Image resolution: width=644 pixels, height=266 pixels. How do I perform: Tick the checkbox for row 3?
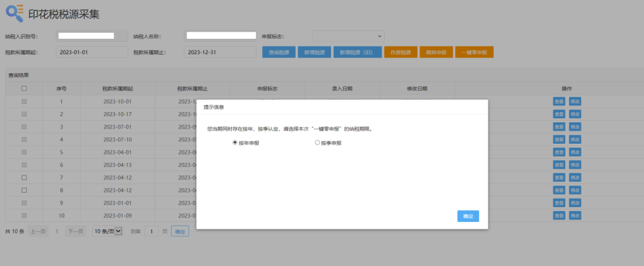click(x=24, y=127)
